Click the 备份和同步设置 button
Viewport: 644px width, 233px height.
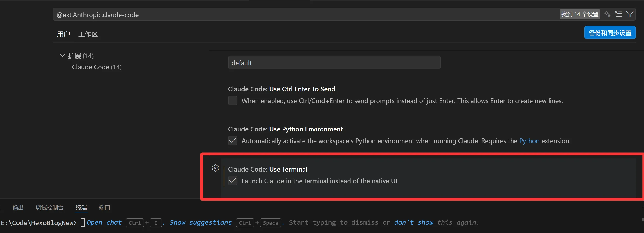pyautogui.click(x=610, y=33)
